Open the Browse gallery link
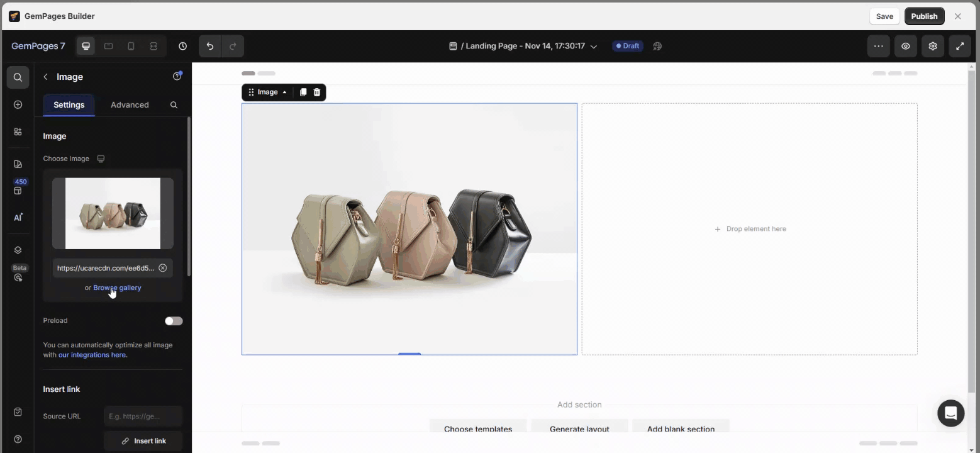Screen dimensions: 980x453 tap(117, 288)
